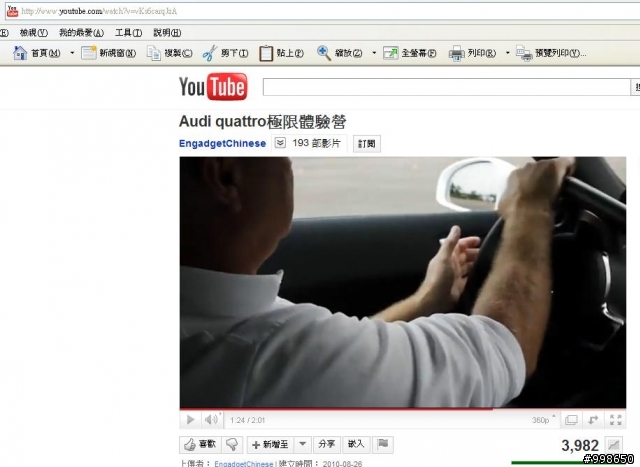Dislike the video thumbs down icon

[232, 445]
